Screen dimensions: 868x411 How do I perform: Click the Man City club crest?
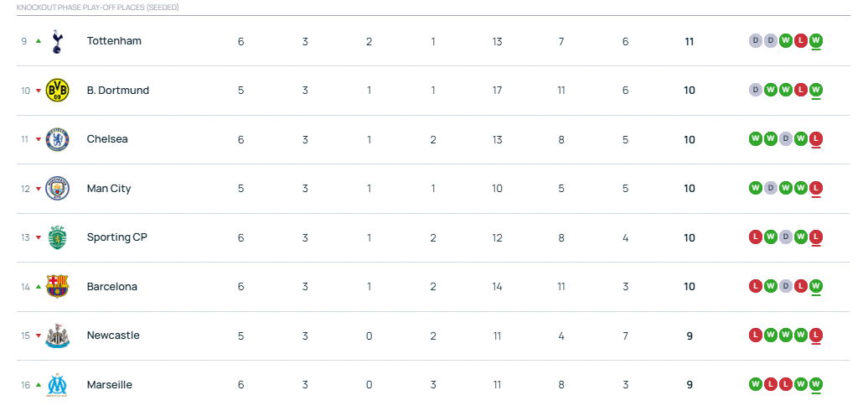pyautogui.click(x=57, y=189)
